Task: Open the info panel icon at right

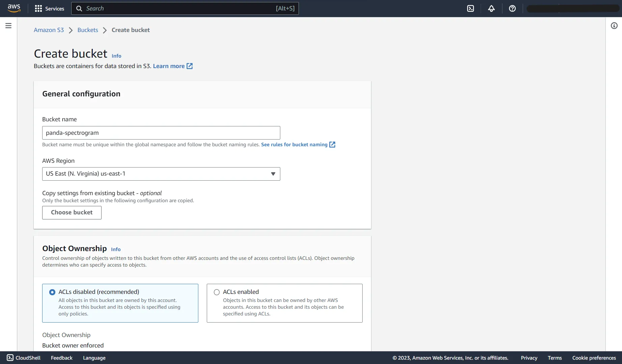Action: (614, 26)
